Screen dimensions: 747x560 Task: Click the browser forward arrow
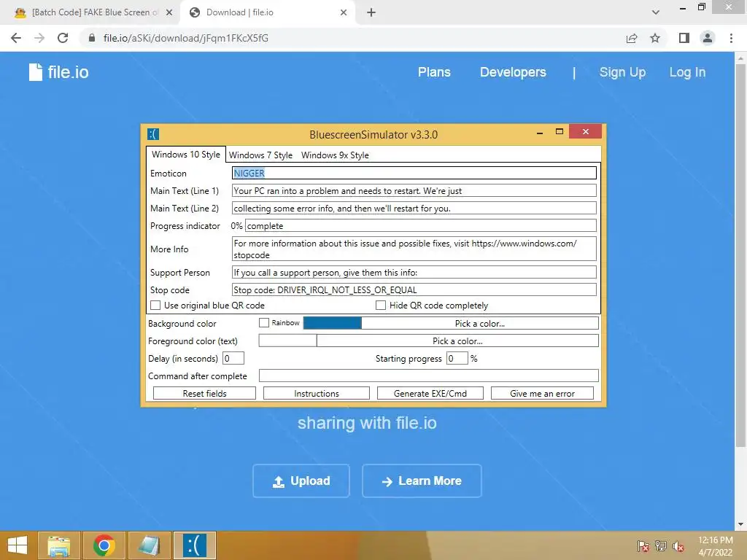[39, 38]
